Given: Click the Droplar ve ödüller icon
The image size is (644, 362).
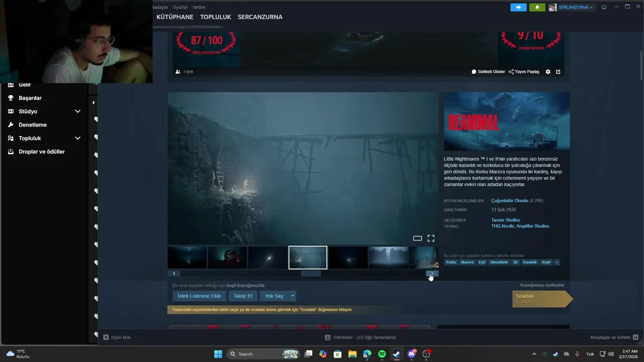Looking at the screenshot, I should click(11, 151).
